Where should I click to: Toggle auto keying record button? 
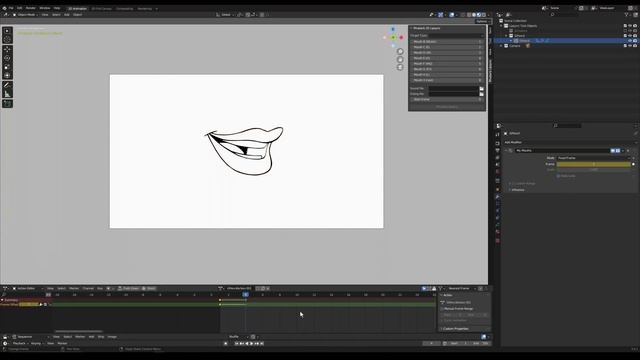(226, 344)
